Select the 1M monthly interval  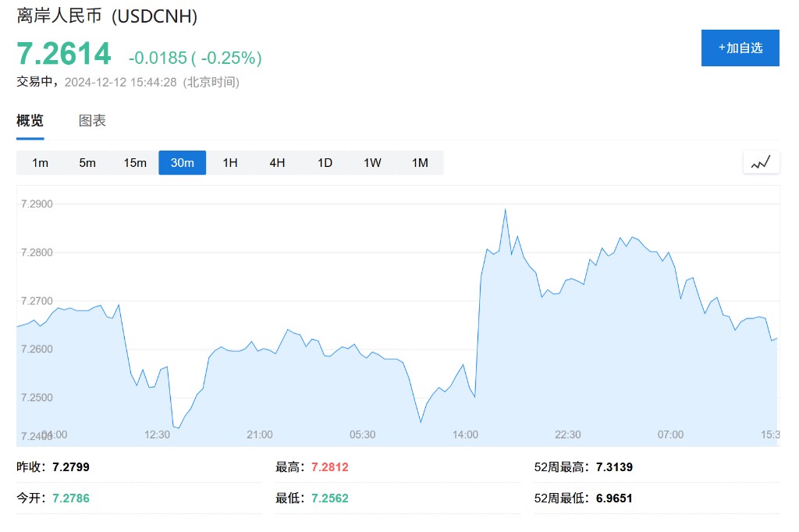click(x=420, y=162)
